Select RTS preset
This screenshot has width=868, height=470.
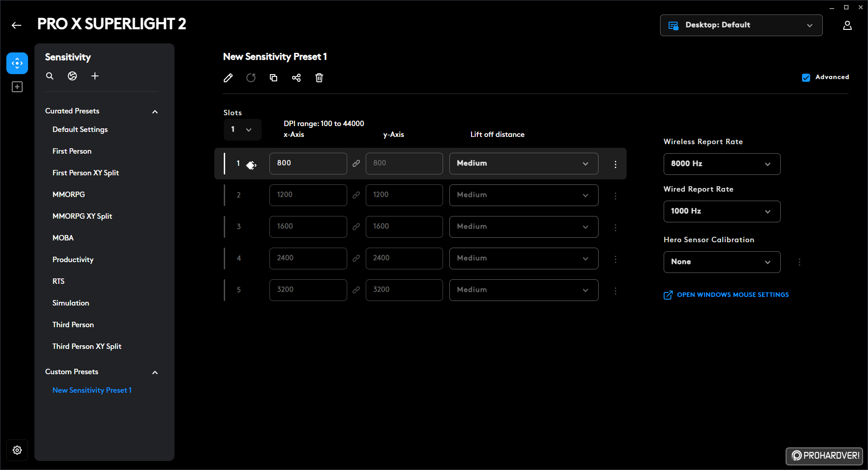tap(58, 282)
